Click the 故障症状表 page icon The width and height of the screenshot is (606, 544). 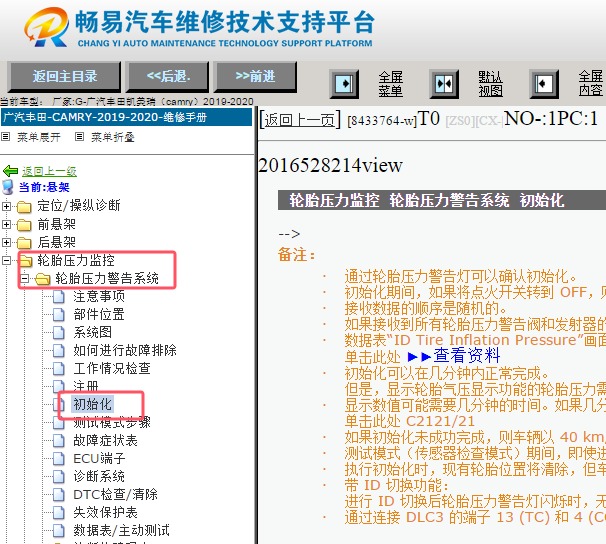click(x=59, y=440)
